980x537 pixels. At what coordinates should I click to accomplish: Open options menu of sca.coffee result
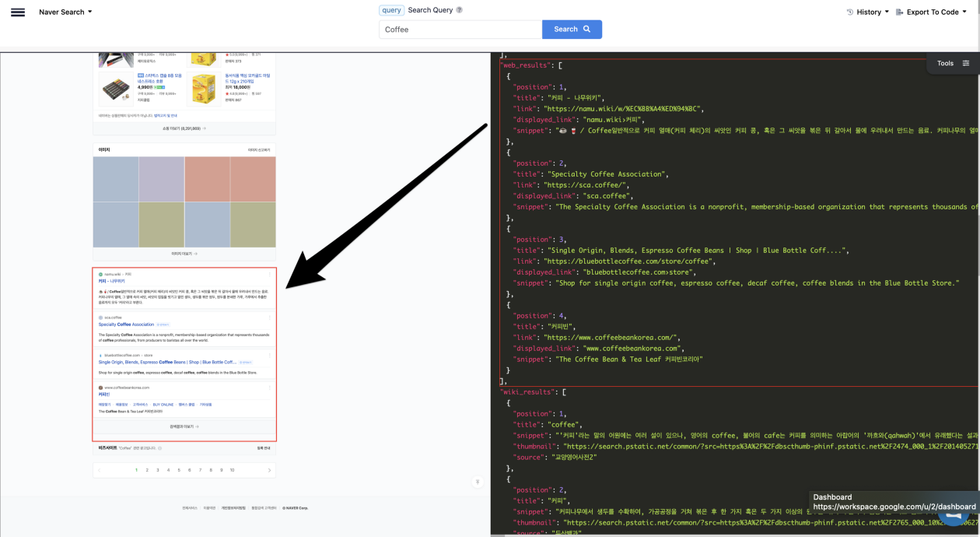pos(270,318)
